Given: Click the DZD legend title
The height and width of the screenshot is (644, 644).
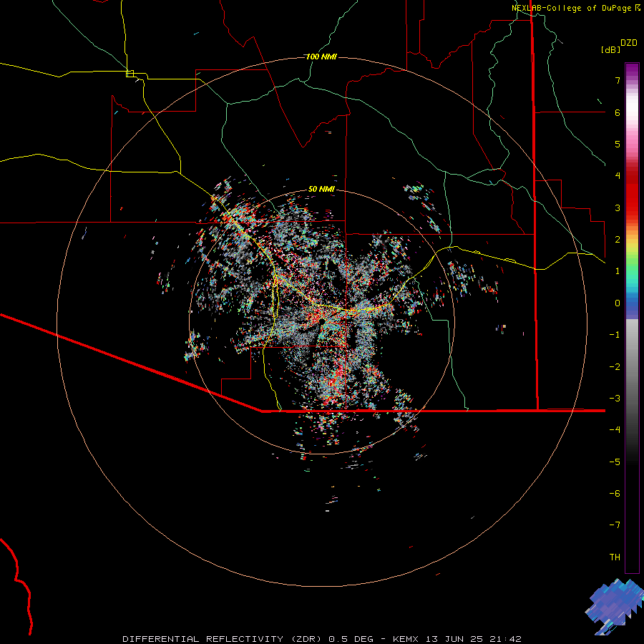Looking at the screenshot, I should pyautogui.click(x=629, y=43).
